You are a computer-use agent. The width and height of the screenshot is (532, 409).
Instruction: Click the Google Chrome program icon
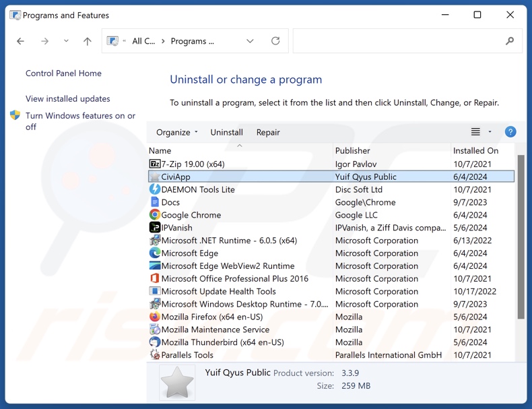tap(155, 215)
